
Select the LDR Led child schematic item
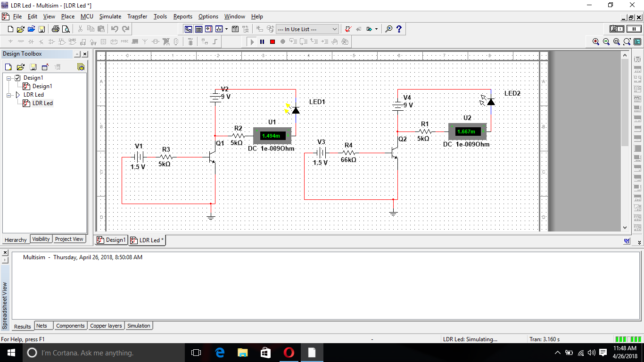point(42,103)
